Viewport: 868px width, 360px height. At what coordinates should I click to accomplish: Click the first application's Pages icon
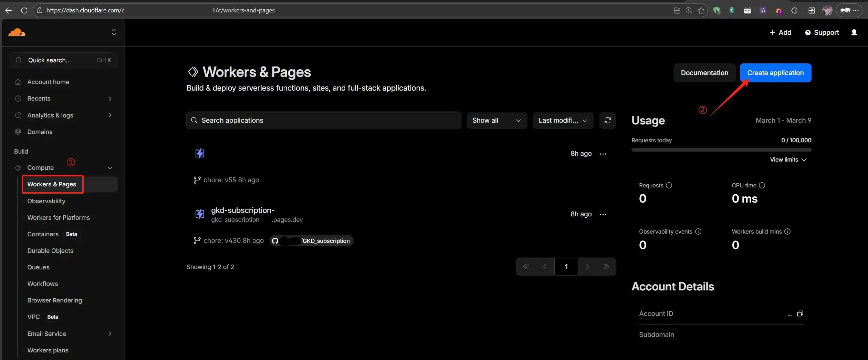coord(200,154)
